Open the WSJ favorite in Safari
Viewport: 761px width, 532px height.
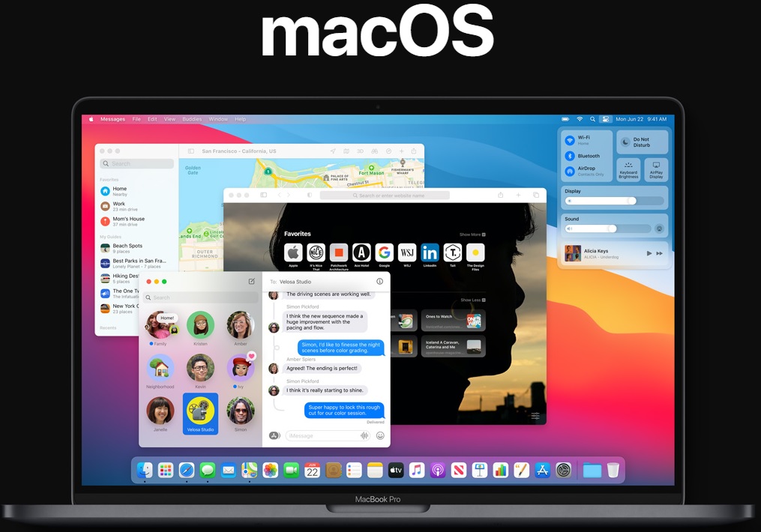pos(407,253)
